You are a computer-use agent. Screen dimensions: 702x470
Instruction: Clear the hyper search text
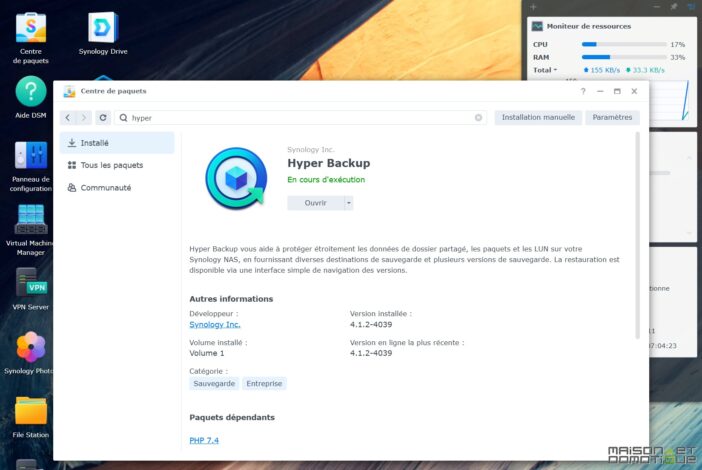click(x=478, y=118)
